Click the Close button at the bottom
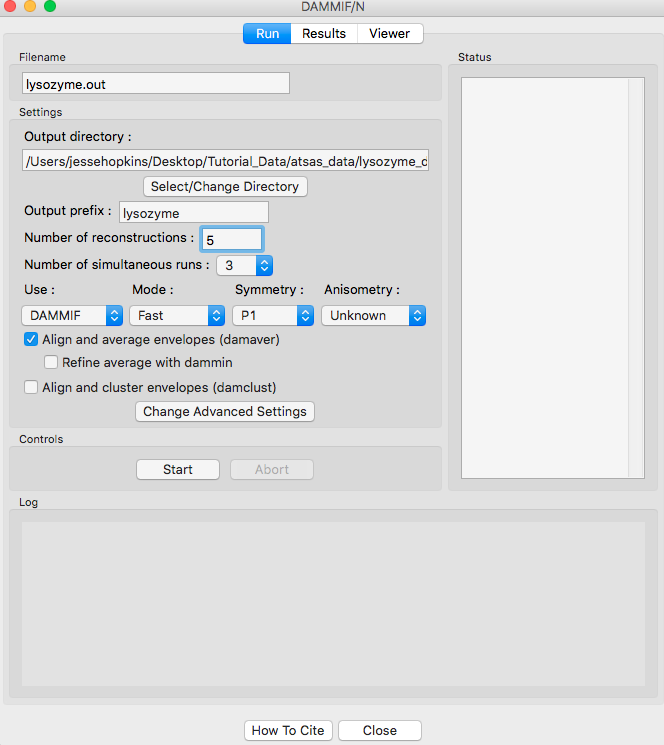This screenshot has height=745, width=664. (x=380, y=730)
